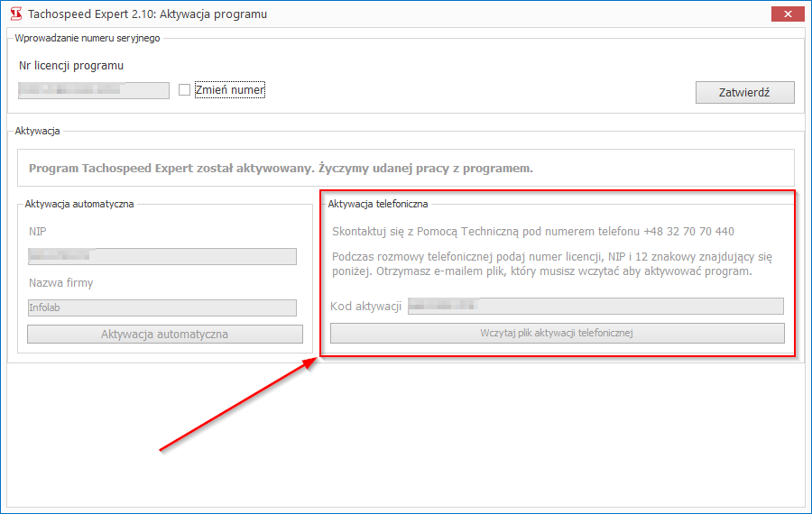Click the Aktywacja automatyczna button
The width and height of the screenshot is (812, 514).
click(x=165, y=334)
